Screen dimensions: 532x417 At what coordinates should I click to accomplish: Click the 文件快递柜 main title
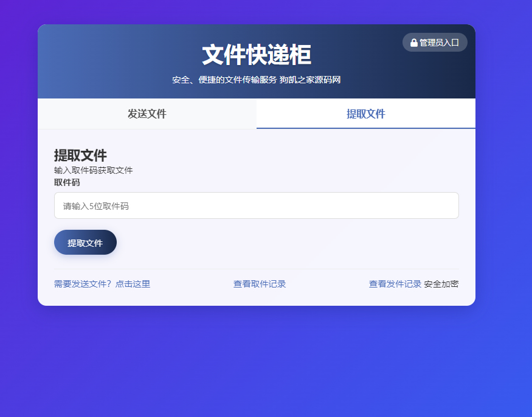point(256,55)
